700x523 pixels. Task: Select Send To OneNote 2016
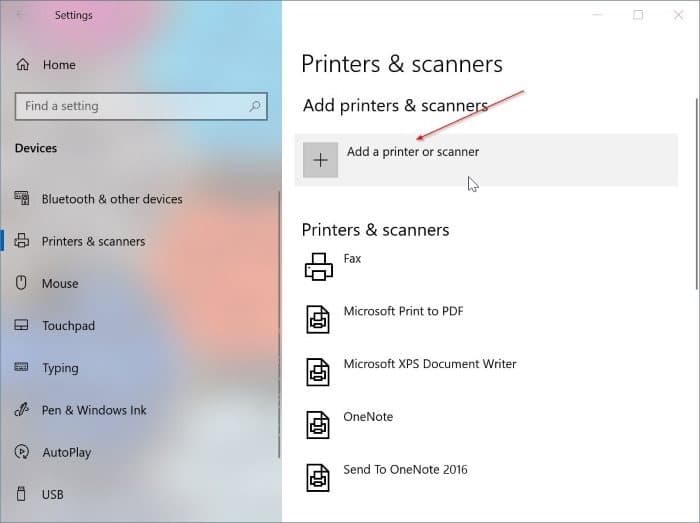tap(405, 469)
